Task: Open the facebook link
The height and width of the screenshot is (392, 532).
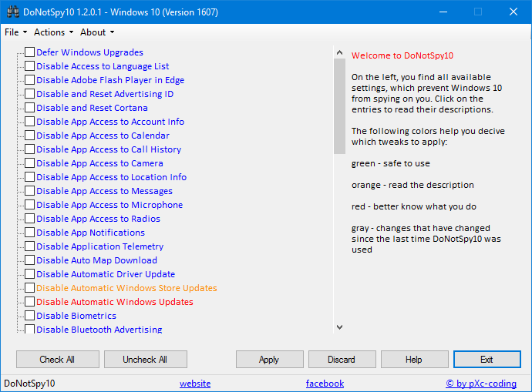Action: 325,384
